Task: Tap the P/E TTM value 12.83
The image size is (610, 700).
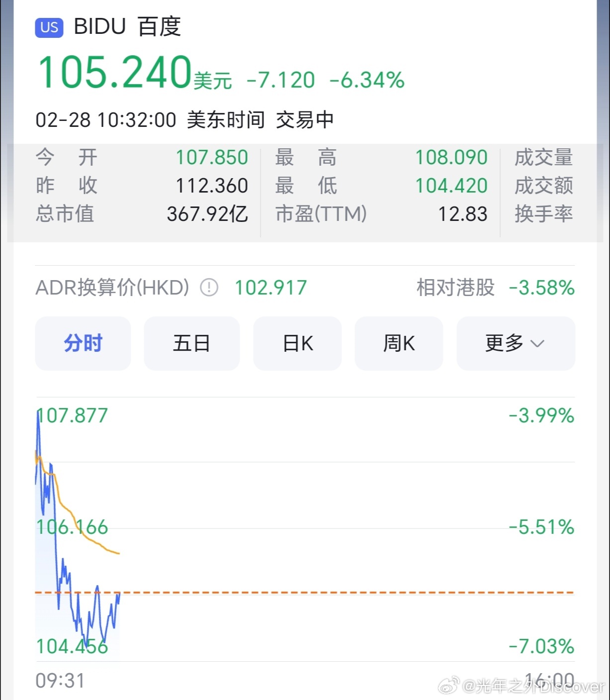Action: (x=462, y=214)
